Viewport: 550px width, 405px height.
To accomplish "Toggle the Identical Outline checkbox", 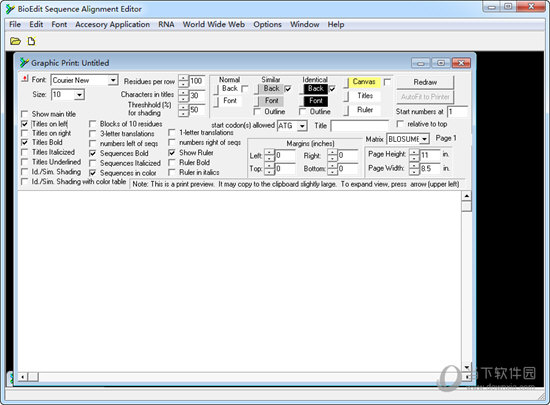I will click(x=302, y=112).
